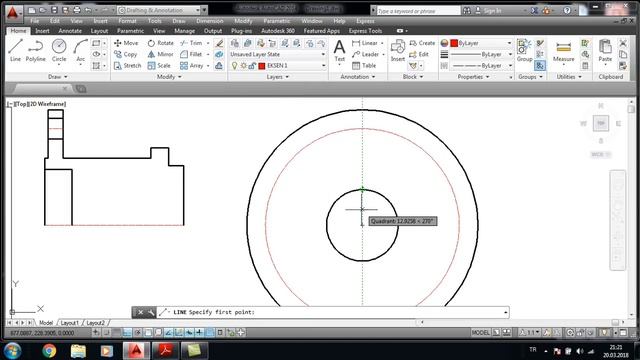The image size is (640, 360).
Task: Select the Circle tool
Action: pyautogui.click(x=59, y=51)
